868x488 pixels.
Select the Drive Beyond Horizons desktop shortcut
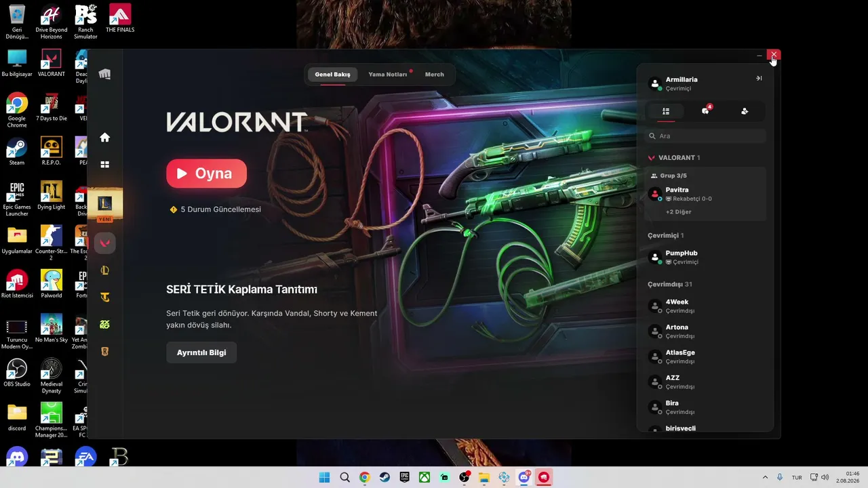point(52,22)
